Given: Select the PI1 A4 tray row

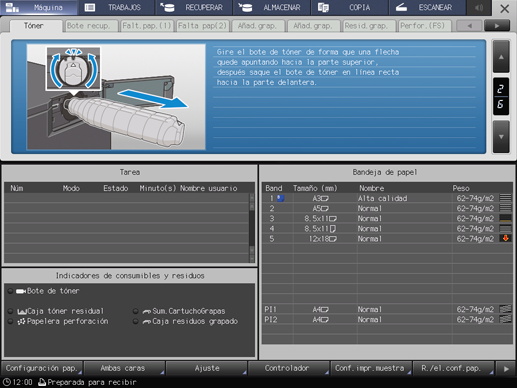Looking at the screenshot, I should 387,309.
